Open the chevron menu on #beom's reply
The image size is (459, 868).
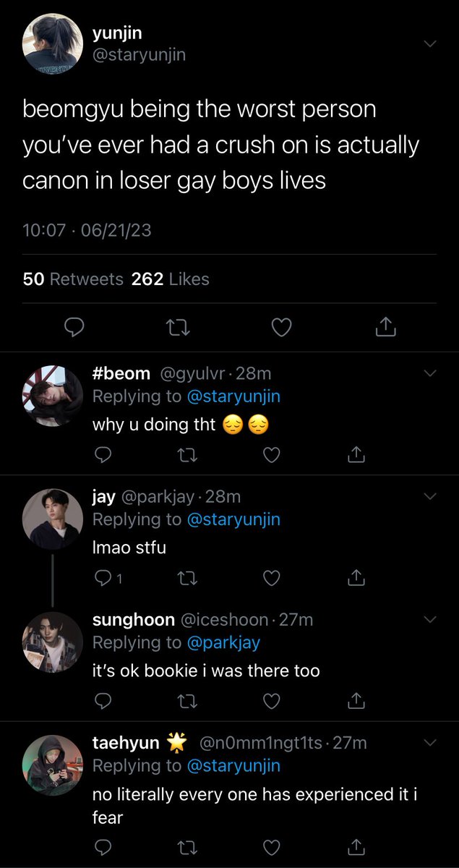point(430,373)
